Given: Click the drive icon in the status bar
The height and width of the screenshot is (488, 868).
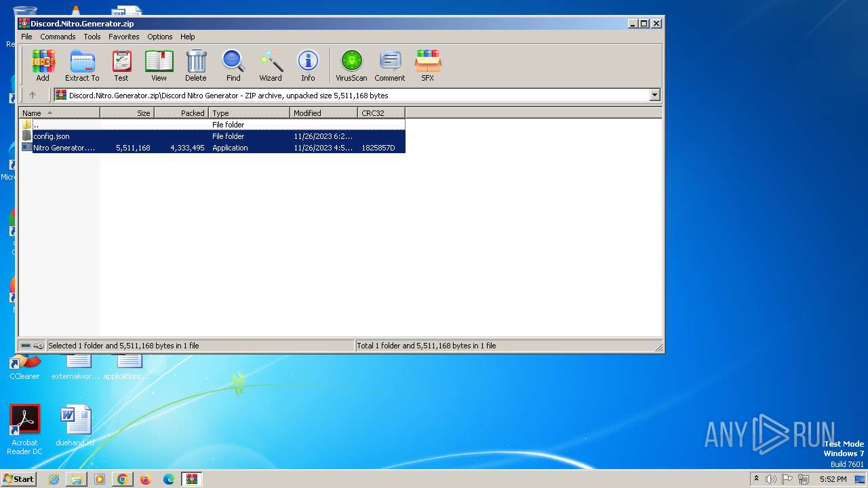Looking at the screenshot, I should click(26, 346).
